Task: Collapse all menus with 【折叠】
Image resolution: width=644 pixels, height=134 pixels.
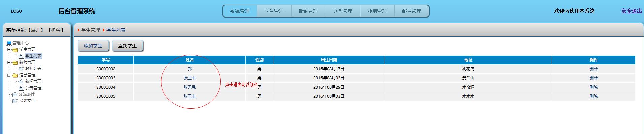Action: click(56, 30)
